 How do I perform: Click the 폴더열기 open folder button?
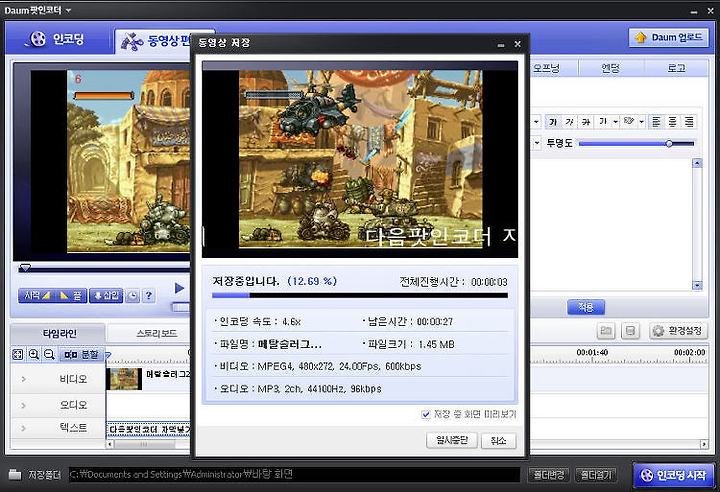[x=596, y=475]
